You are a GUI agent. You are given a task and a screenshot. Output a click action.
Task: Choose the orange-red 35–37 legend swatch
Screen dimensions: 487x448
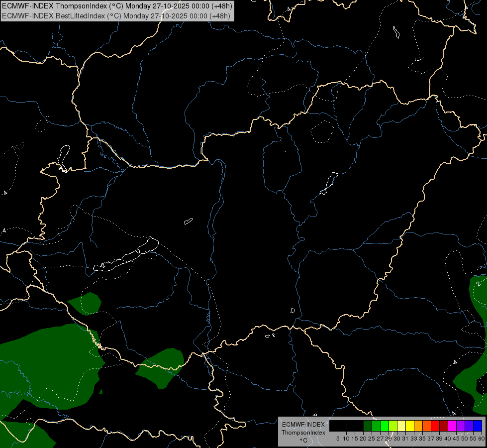pyautogui.click(x=427, y=426)
